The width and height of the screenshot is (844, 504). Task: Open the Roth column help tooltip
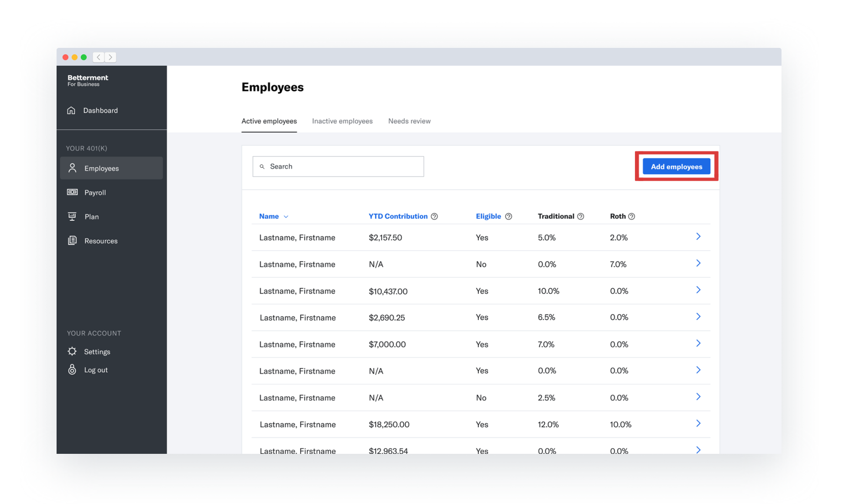pos(633,216)
